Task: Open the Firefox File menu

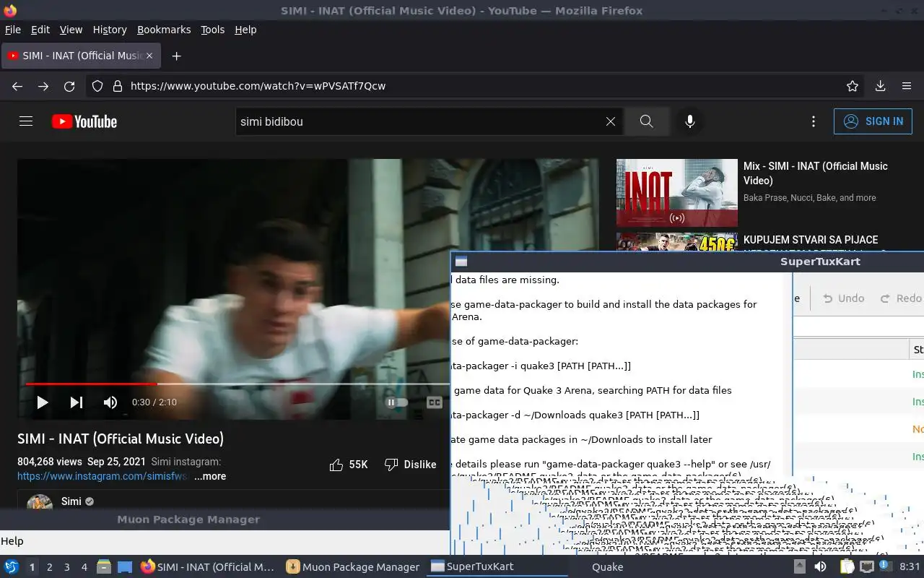Action: (x=13, y=30)
